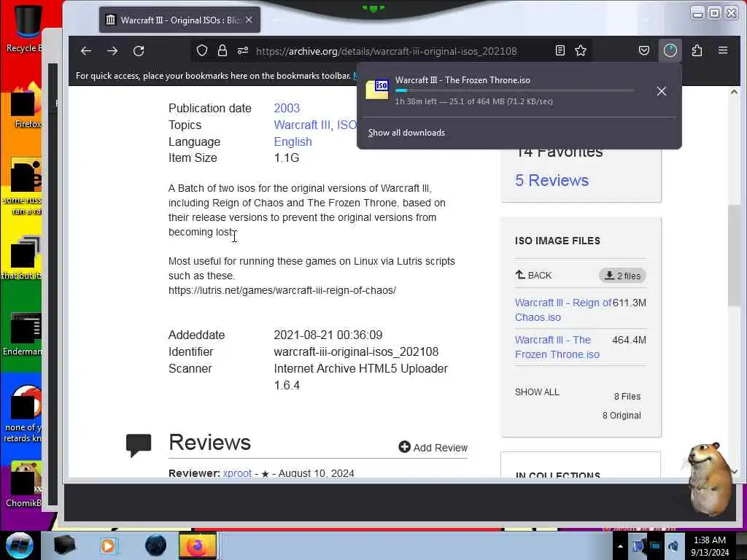Bookmark this page with the star icon
Viewport: 747px width, 560px height.
click(580, 50)
